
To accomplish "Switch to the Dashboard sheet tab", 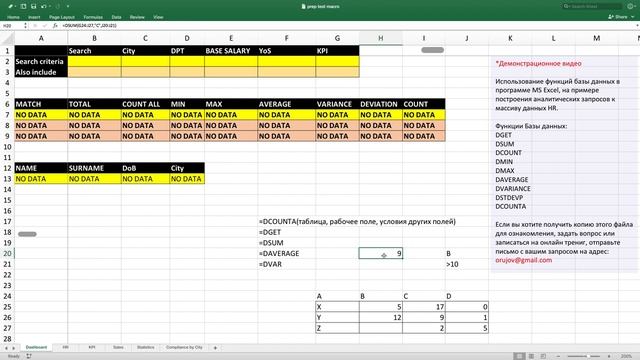I will [x=36, y=347].
